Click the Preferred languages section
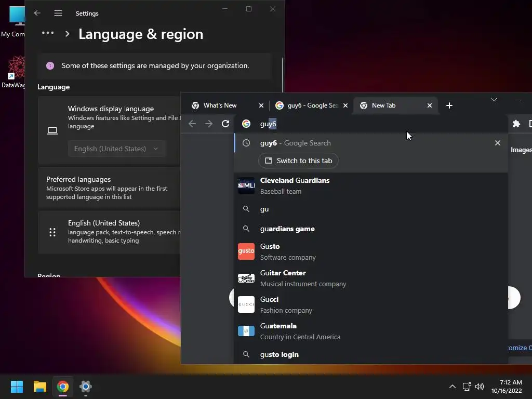 pyautogui.click(x=109, y=188)
